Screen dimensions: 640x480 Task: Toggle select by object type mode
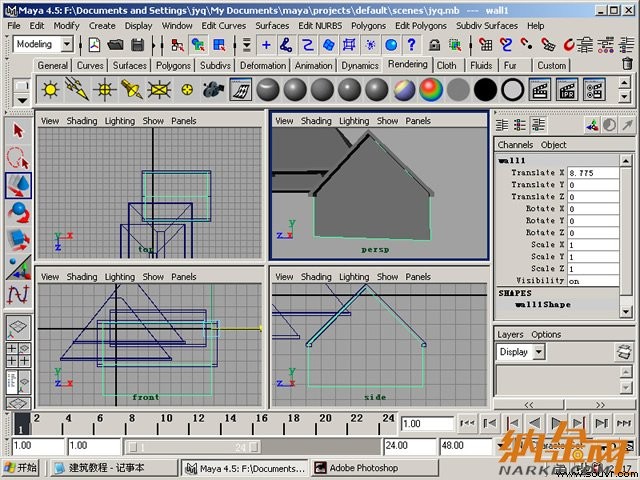pos(198,44)
